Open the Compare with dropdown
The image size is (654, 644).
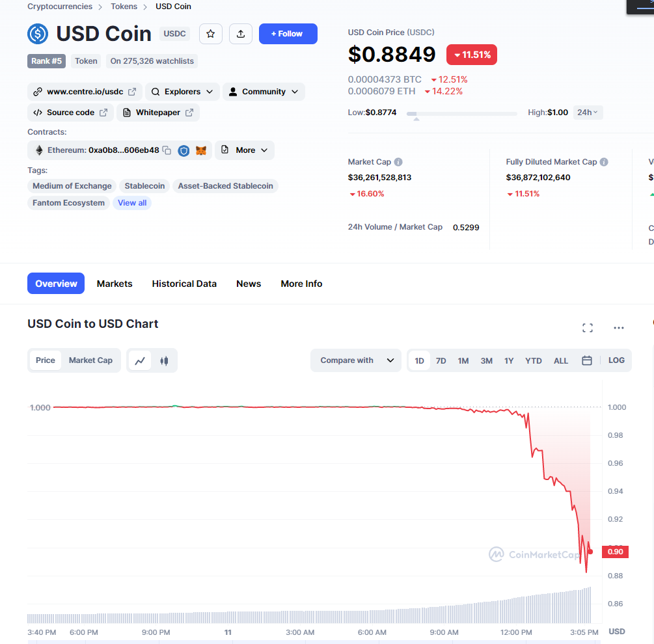coord(356,360)
